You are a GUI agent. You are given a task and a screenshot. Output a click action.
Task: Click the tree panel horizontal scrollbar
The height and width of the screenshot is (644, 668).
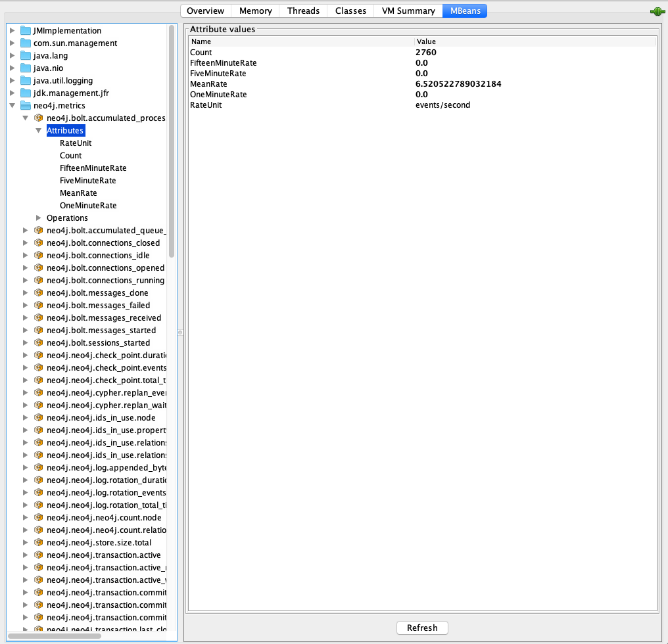55,636
